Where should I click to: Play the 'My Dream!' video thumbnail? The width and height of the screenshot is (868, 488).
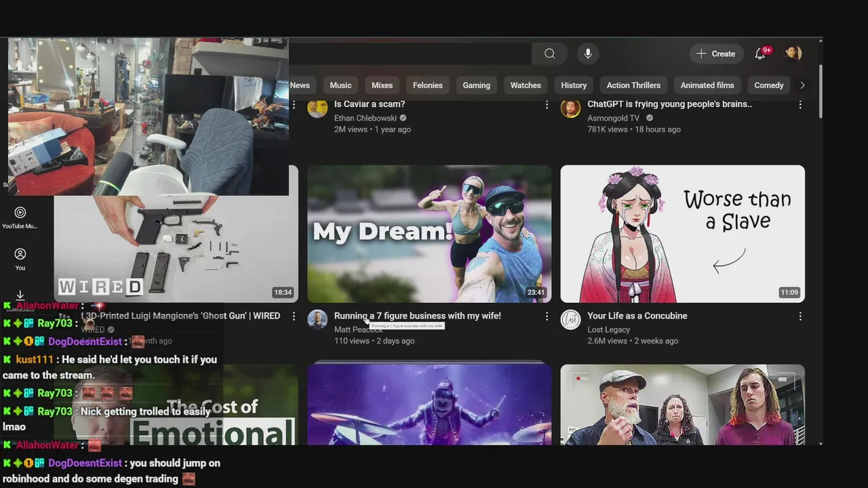click(x=429, y=234)
